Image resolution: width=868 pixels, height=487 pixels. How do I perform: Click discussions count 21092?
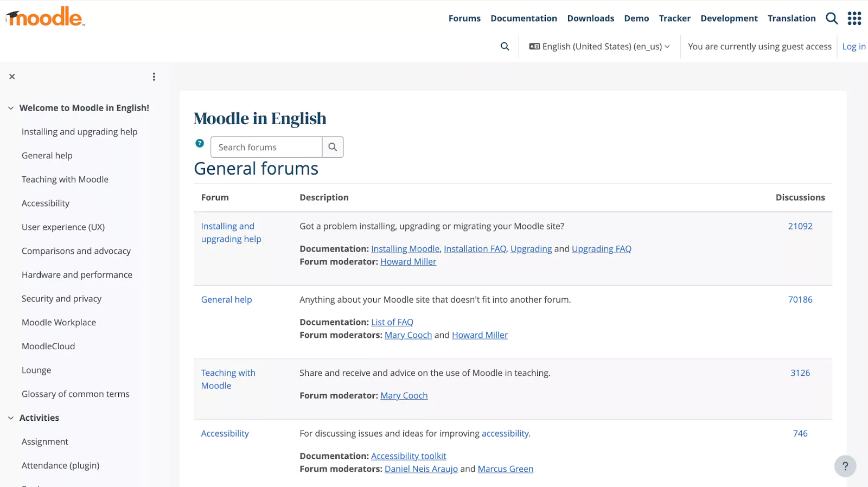tap(800, 226)
